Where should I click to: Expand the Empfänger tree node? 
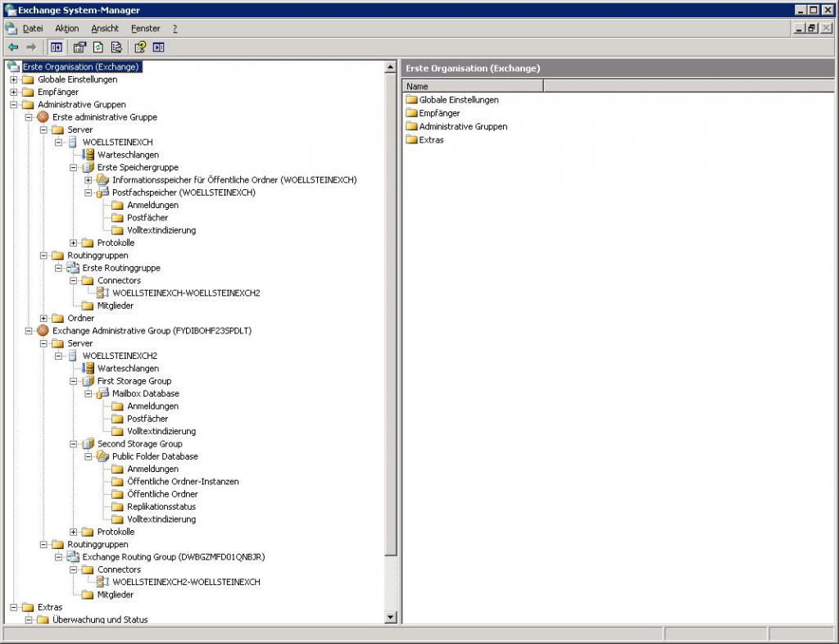(14, 92)
